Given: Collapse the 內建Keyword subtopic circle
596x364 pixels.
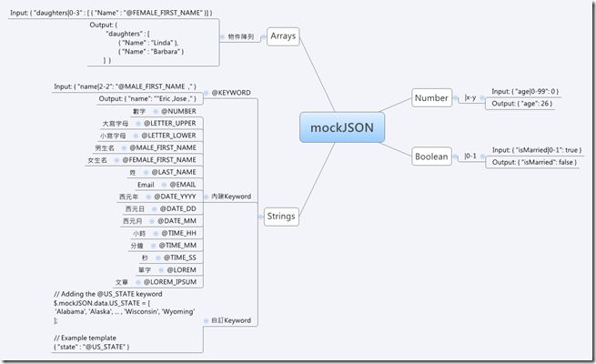Looking at the screenshot, I should (206, 197).
